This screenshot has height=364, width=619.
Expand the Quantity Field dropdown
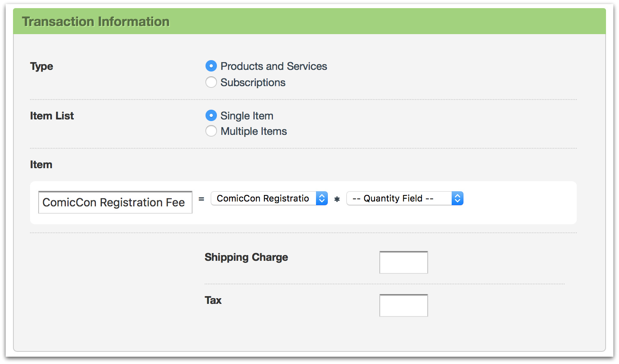399,199
